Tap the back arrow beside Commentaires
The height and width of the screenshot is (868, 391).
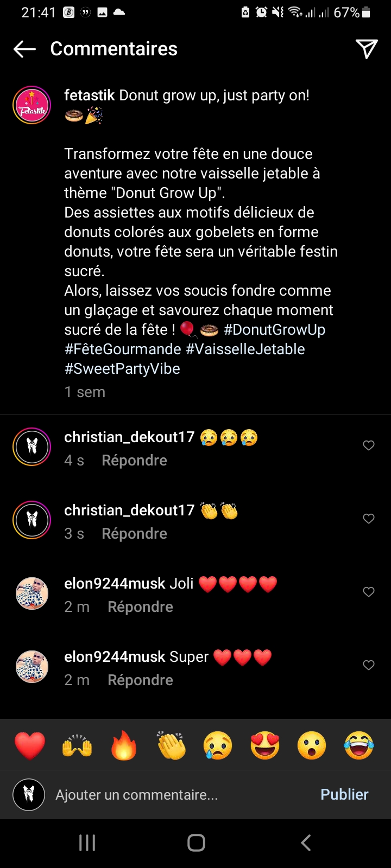tap(24, 49)
